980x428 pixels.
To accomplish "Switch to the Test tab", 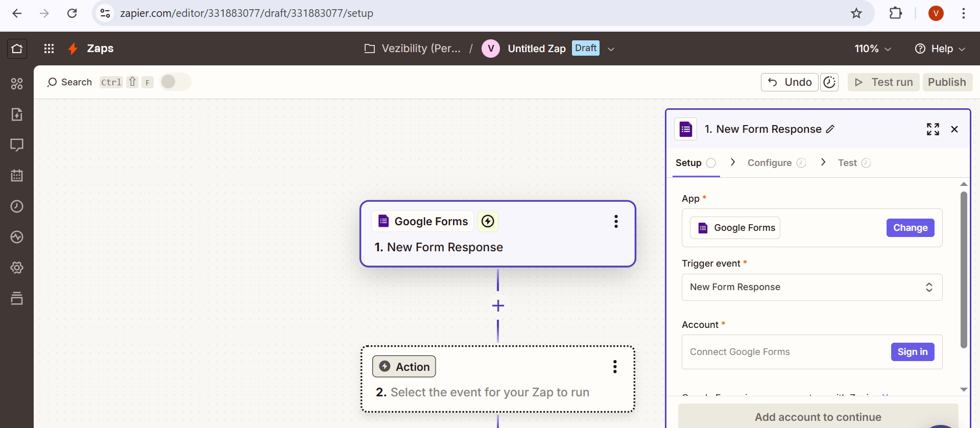I will (847, 163).
